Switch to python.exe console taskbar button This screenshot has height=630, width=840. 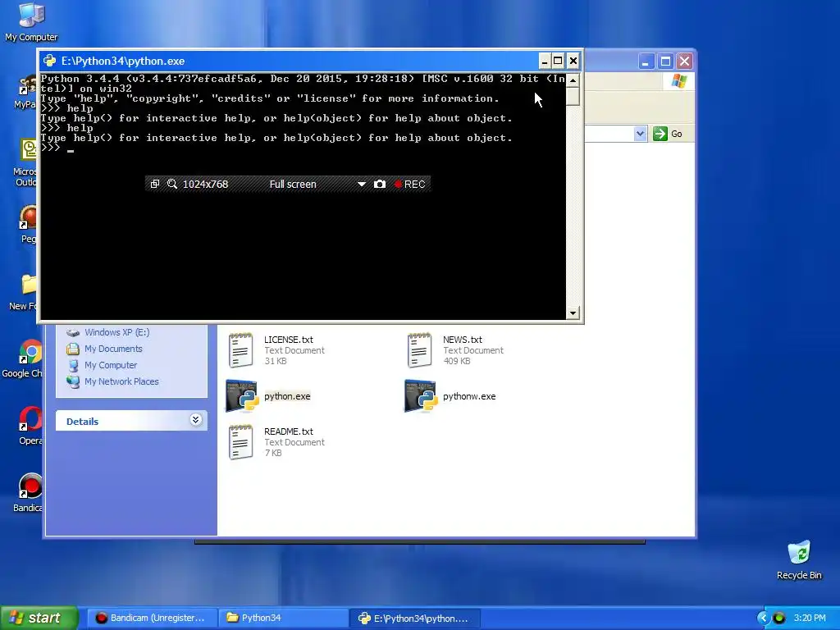pyautogui.click(x=414, y=619)
